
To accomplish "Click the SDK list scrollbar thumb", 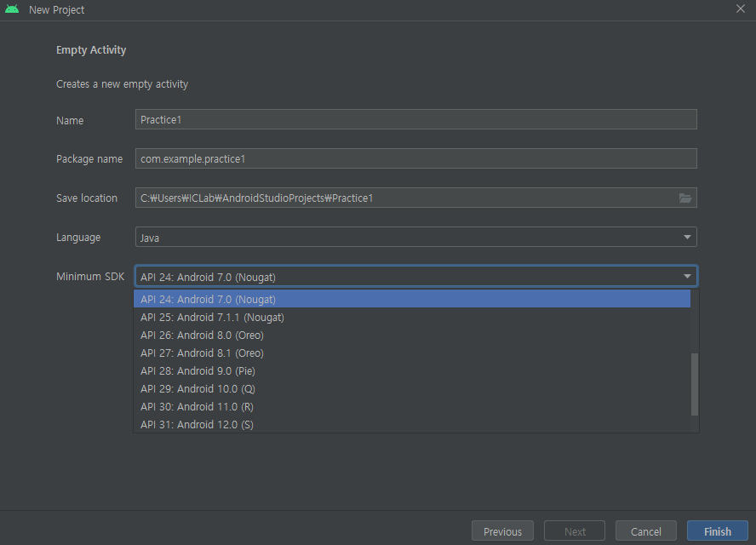I will coord(695,384).
